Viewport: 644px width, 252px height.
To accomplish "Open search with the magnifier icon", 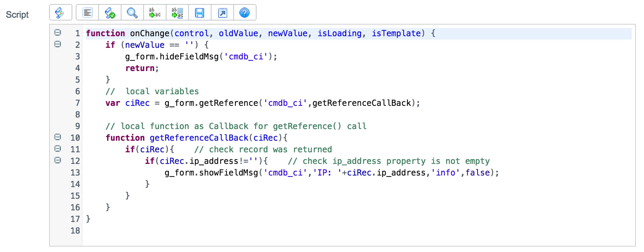I will tap(132, 13).
